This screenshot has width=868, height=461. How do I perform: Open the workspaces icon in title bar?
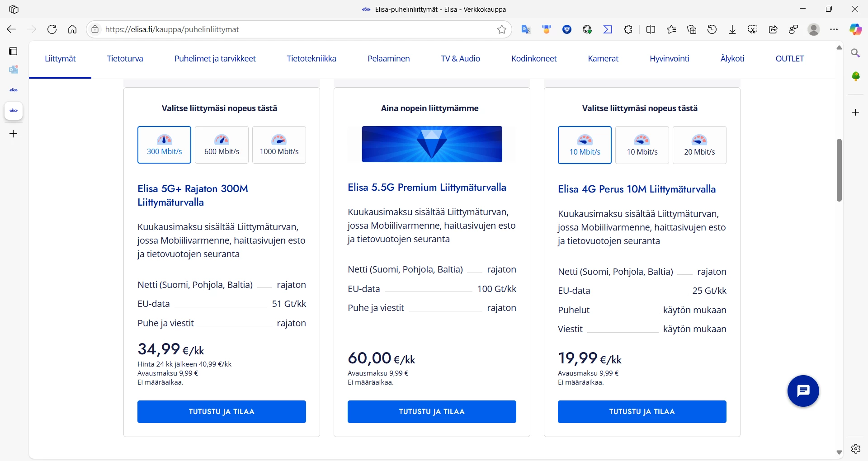coord(14,9)
